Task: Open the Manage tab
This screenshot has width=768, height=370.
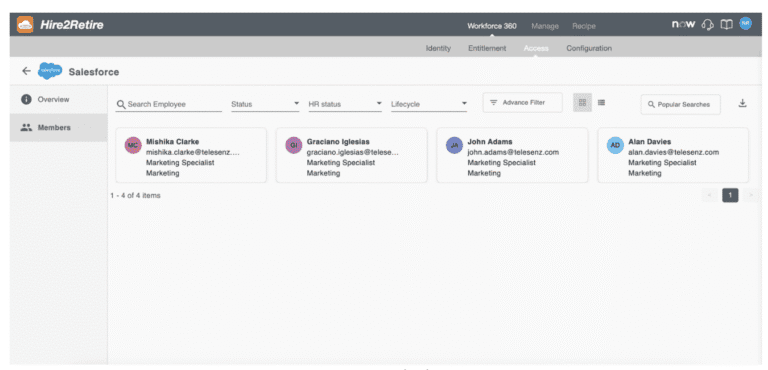Action: tap(545, 26)
